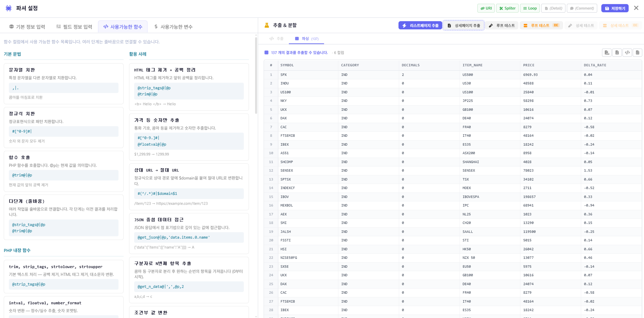Image resolution: width=644 pixels, height=318 pixels.
Task: Select the 추출 sub-tab
Action: [x=277, y=39]
